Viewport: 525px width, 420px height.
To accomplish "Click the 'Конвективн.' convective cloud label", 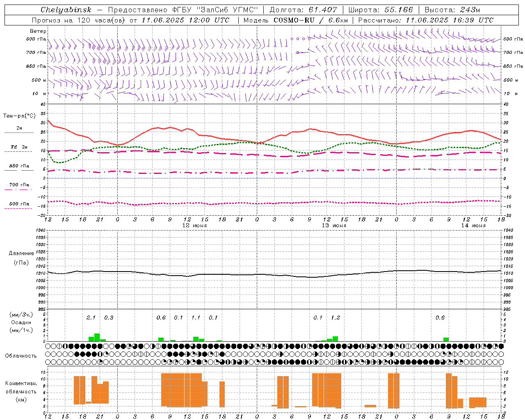I will point(21,383).
